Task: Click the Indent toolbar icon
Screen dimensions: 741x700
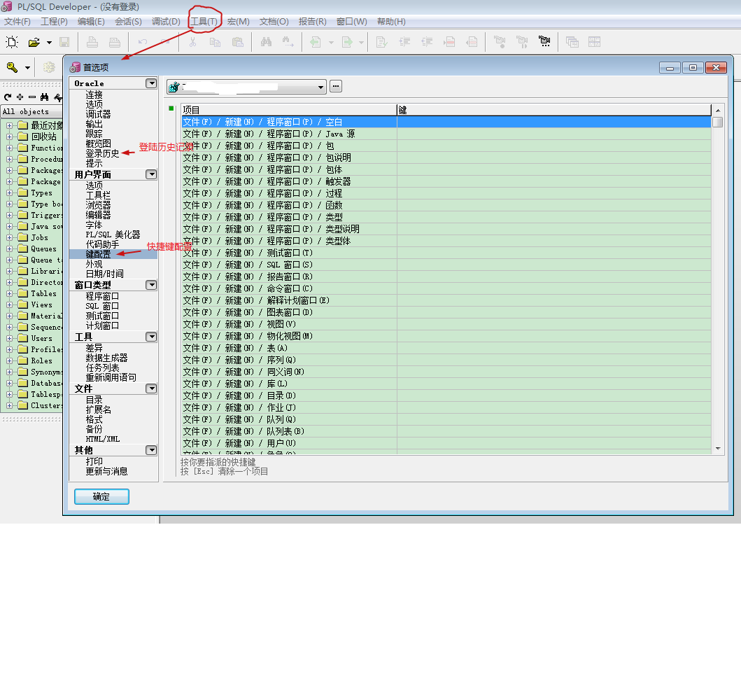Action: click(x=404, y=42)
